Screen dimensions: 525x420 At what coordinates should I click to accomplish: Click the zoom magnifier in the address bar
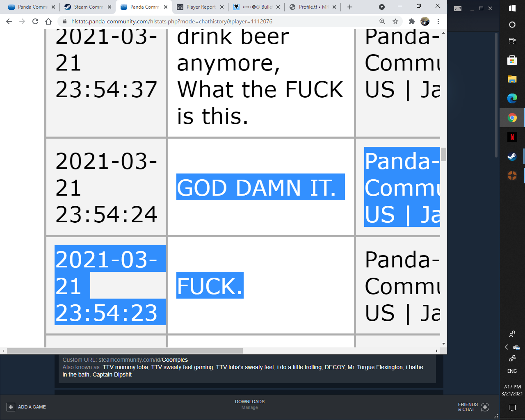coord(382,21)
